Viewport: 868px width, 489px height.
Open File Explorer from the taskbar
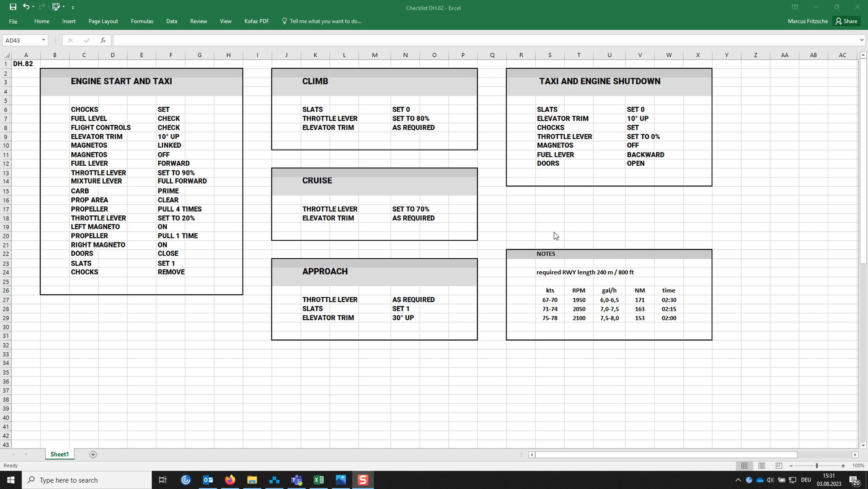point(252,480)
